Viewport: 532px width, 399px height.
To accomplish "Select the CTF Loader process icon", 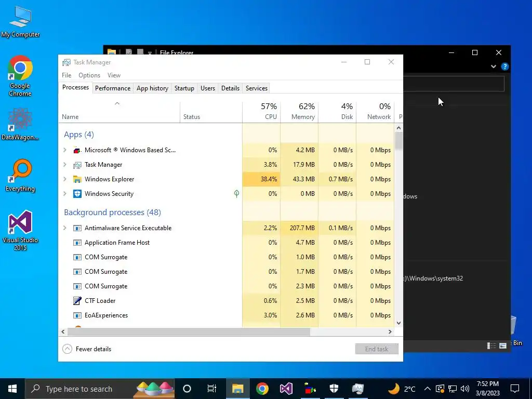I will [x=77, y=301].
